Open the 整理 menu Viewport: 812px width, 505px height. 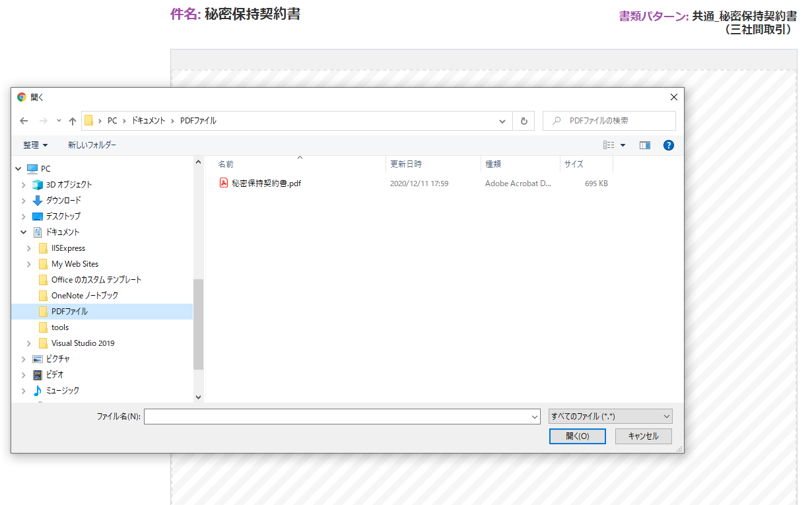pos(36,145)
